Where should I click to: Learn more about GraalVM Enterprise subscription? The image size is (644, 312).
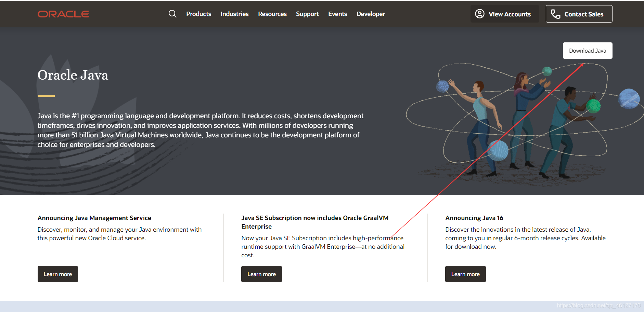pos(261,274)
